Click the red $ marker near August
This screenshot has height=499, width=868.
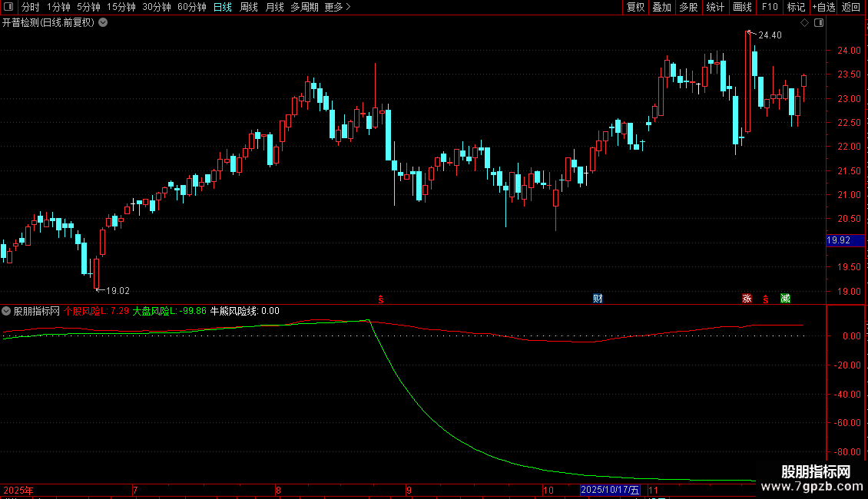[x=381, y=299]
